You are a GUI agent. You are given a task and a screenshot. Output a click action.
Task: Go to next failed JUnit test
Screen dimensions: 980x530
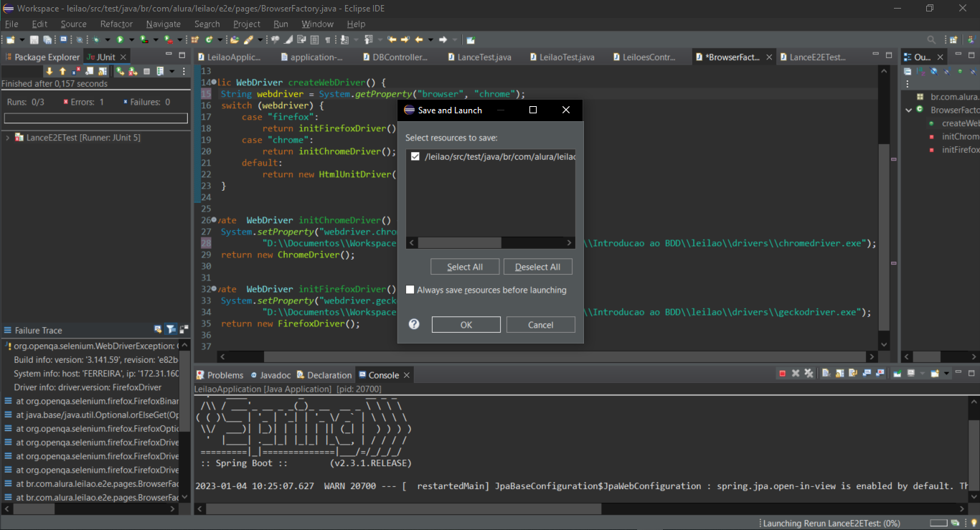click(x=50, y=71)
